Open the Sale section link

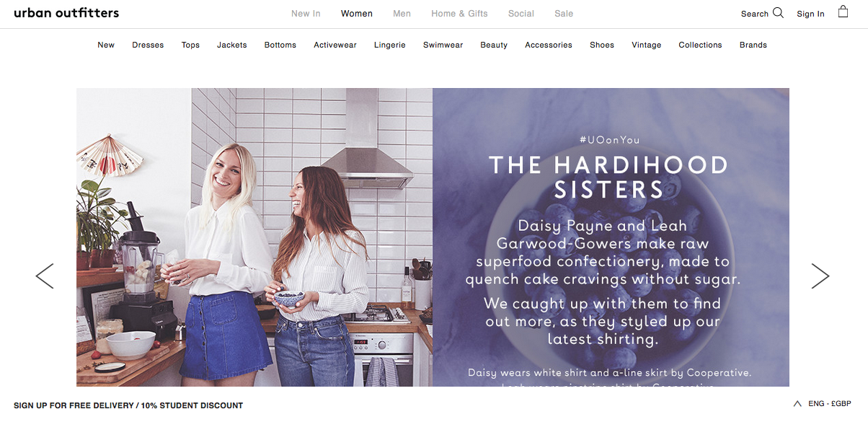(x=564, y=14)
